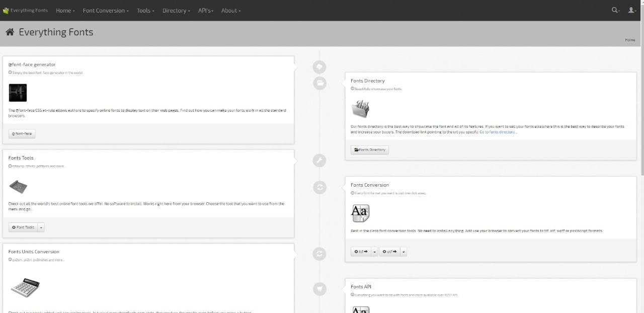Open the Directory navigation menu
This screenshot has width=644, height=313.
tap(176, 11)
